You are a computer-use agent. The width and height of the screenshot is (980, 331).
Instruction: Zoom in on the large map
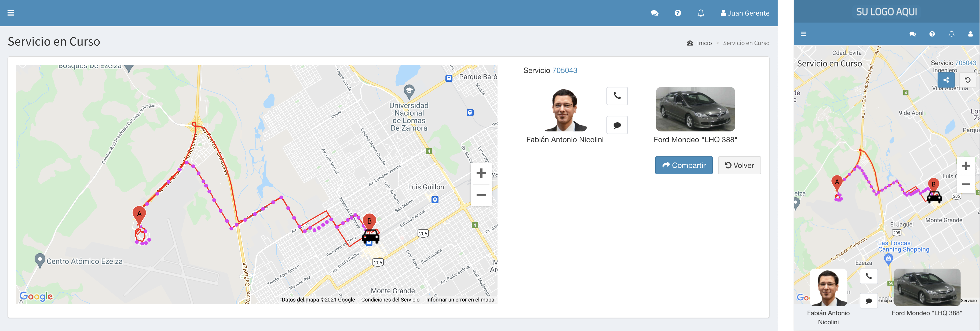point(481,174)
